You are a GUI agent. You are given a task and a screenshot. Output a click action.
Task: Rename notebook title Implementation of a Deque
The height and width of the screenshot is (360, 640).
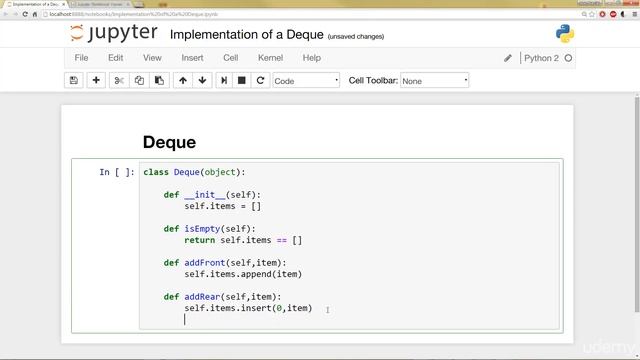click(x=247, y=35)
